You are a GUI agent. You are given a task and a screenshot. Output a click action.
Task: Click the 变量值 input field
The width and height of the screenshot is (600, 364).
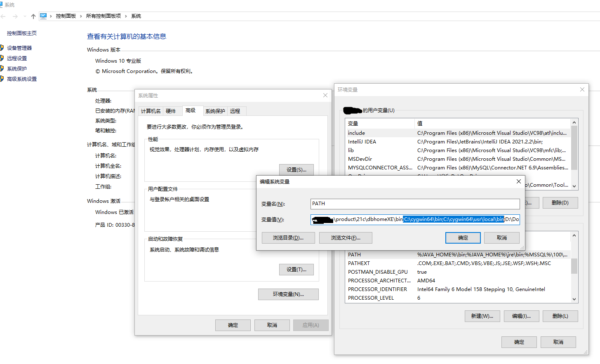coord(415,219)
